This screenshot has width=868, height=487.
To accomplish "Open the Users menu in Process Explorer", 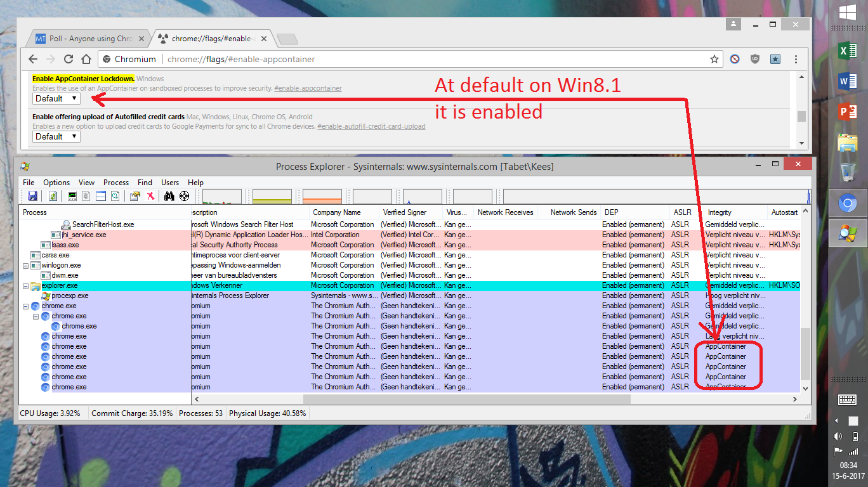I will click(x=170, y=182).
